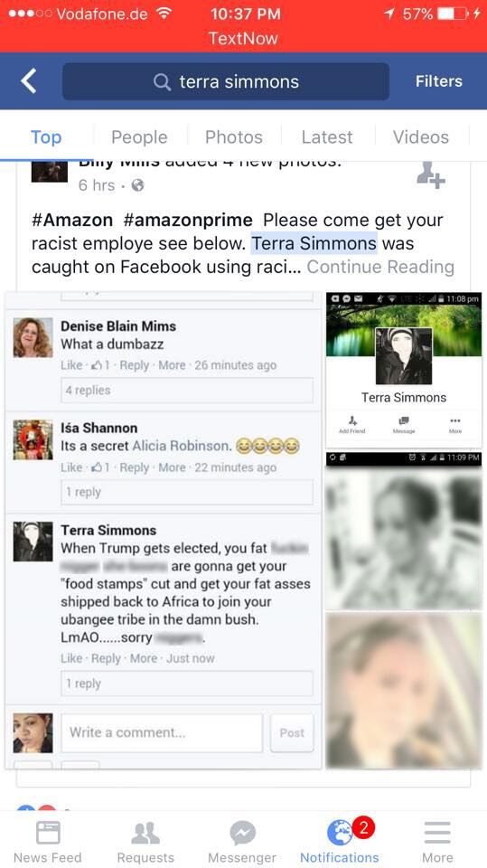Open search Filters
This screenshot has height=868, width=487.
439,81
